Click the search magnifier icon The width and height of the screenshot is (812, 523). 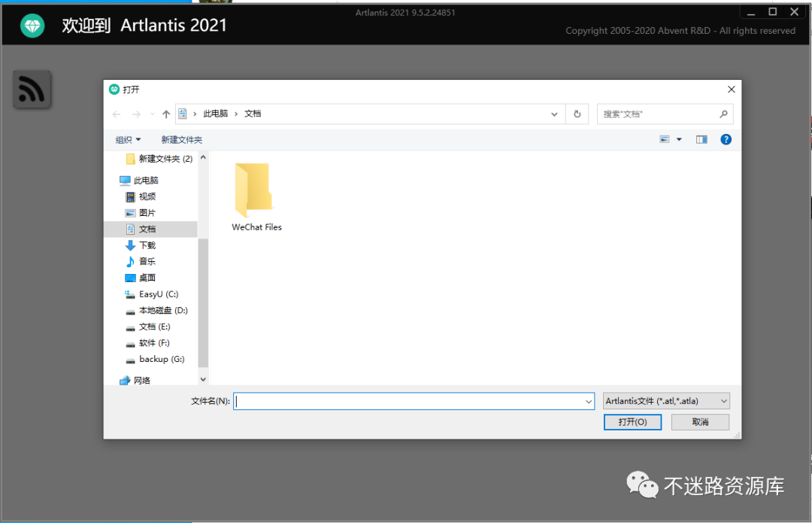(723, 114)
